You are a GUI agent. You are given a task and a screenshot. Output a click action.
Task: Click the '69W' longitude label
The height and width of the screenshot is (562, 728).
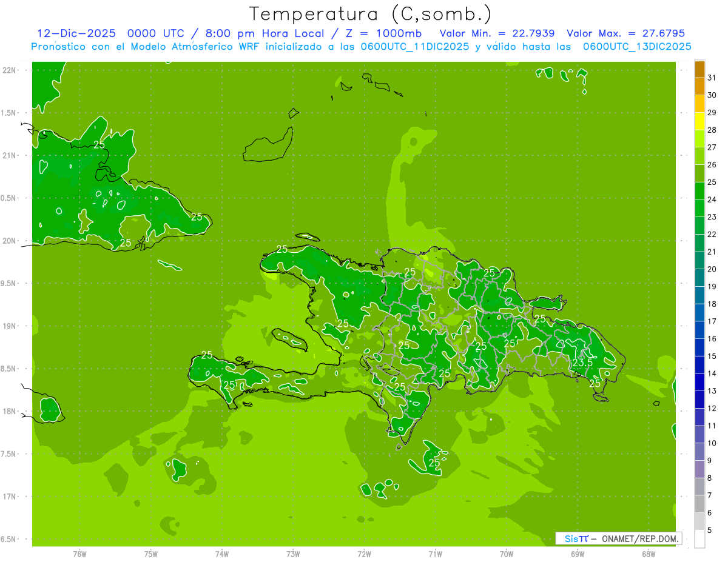point(578,554)
